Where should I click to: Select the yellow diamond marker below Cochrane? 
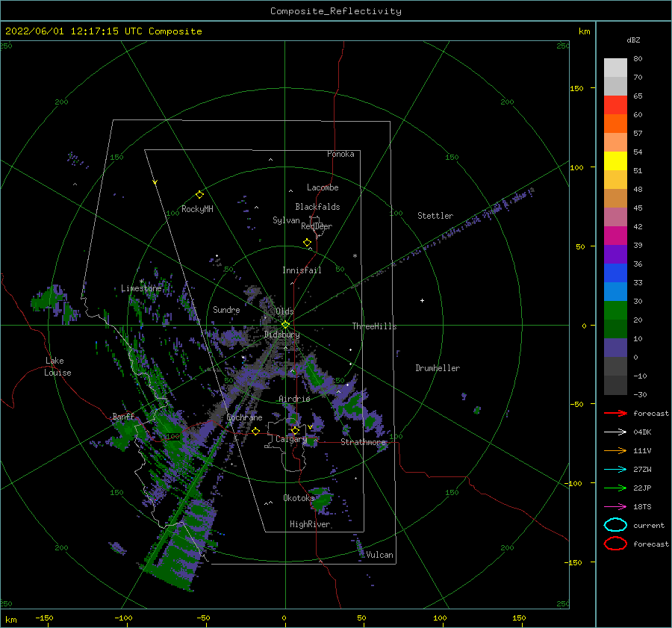[255, 431]
